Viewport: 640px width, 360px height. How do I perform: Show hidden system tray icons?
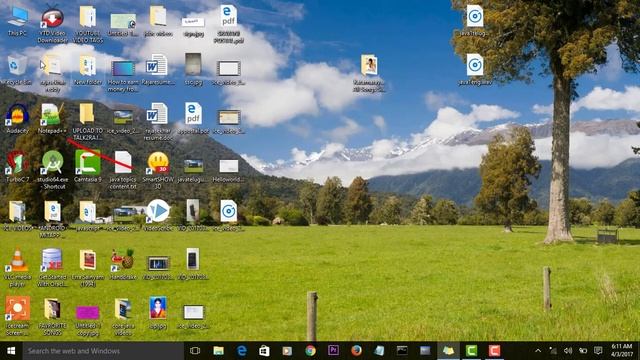coord(538,351)
